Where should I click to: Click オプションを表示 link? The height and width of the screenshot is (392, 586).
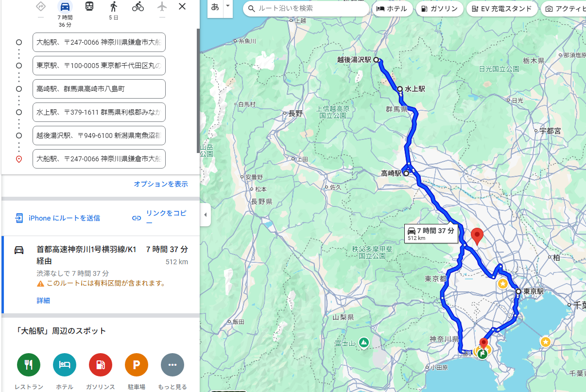pos(161,184)
